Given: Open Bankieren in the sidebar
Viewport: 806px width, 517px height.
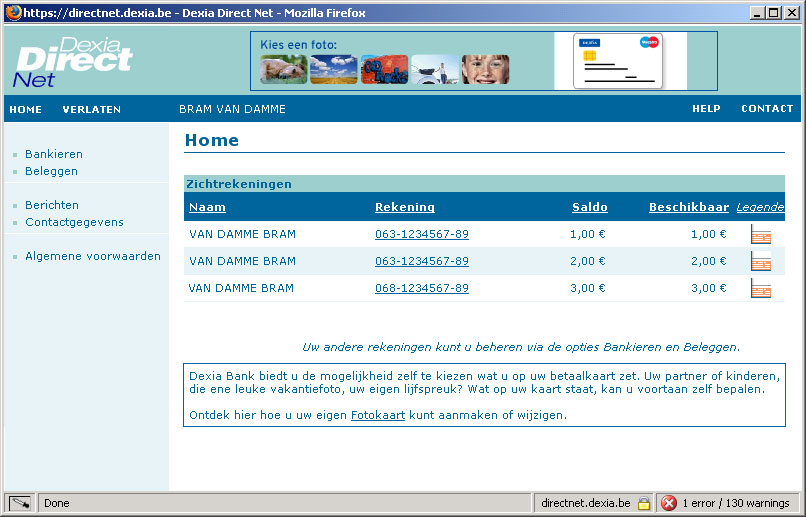Looking at the screenshot, I should (54, 154).
